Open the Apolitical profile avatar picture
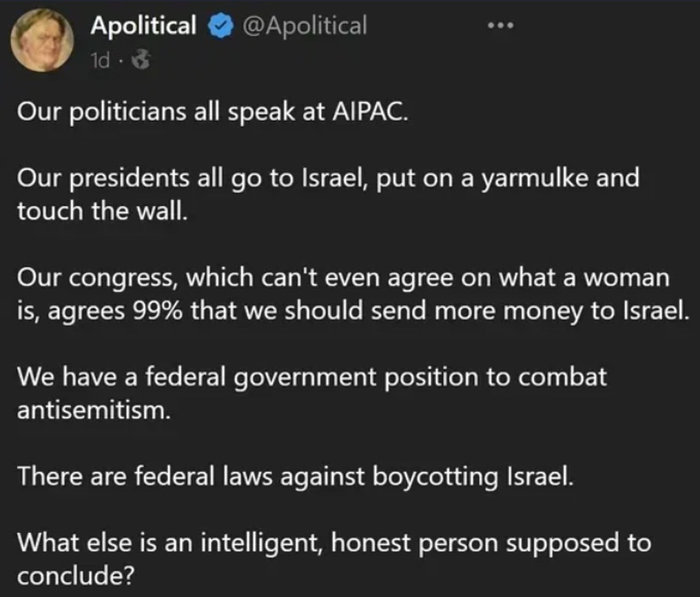The image size is (700, 597). coord(42,40)
